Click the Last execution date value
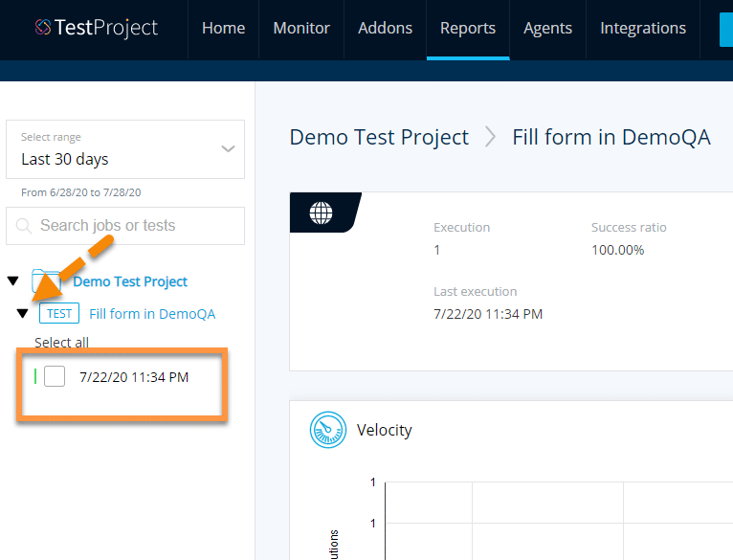 click(488, 314)
